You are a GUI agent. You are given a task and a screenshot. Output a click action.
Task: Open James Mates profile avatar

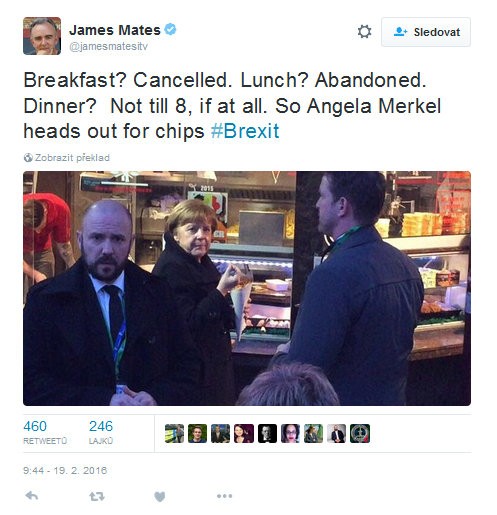pyautogui.click(x=42, y=36)
